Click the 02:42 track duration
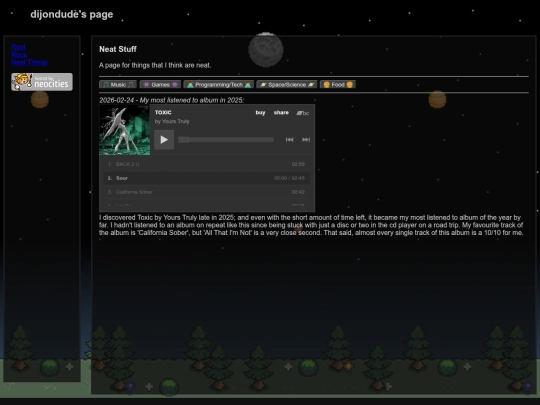540x405 pixels. (x=298, y=192)
